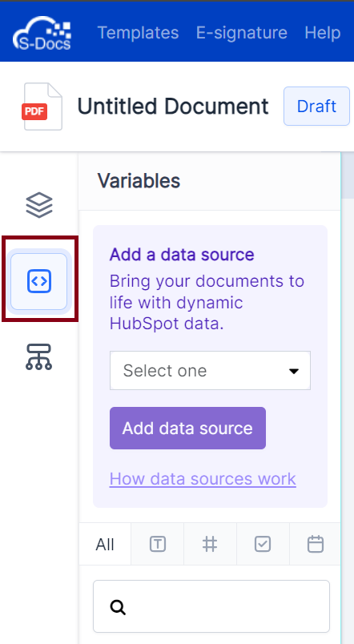This screenshot has height=644, width=354.
Task: Open How data sources work link
Action: pos(203,479)
